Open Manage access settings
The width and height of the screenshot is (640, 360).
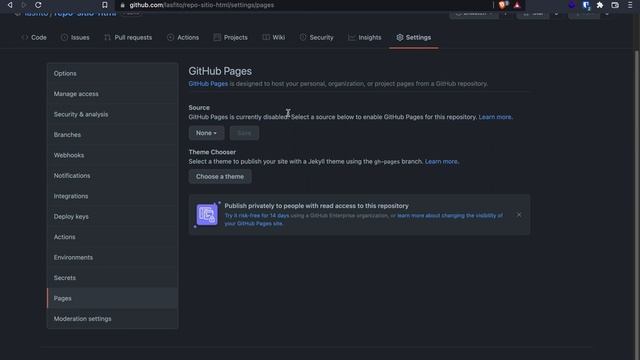pos(112,94)
